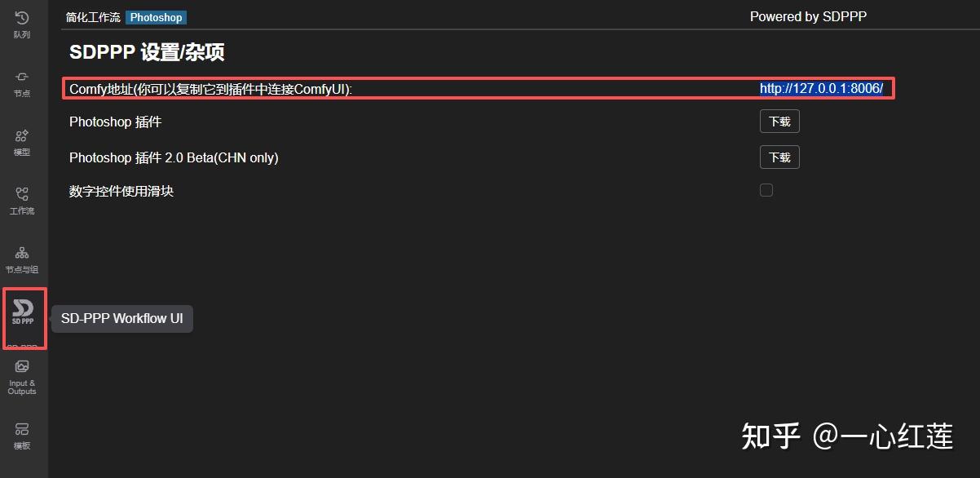Download Photoshop 插件 2.0 Beta

[779, 157]
